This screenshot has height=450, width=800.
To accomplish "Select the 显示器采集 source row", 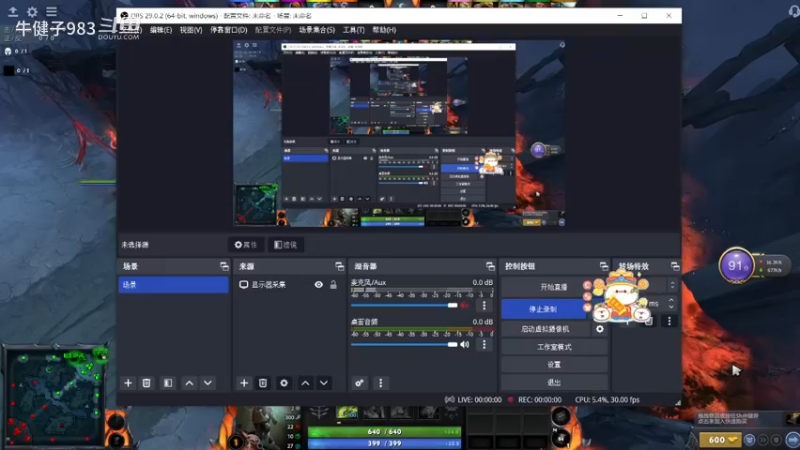I will click(289, 285).
